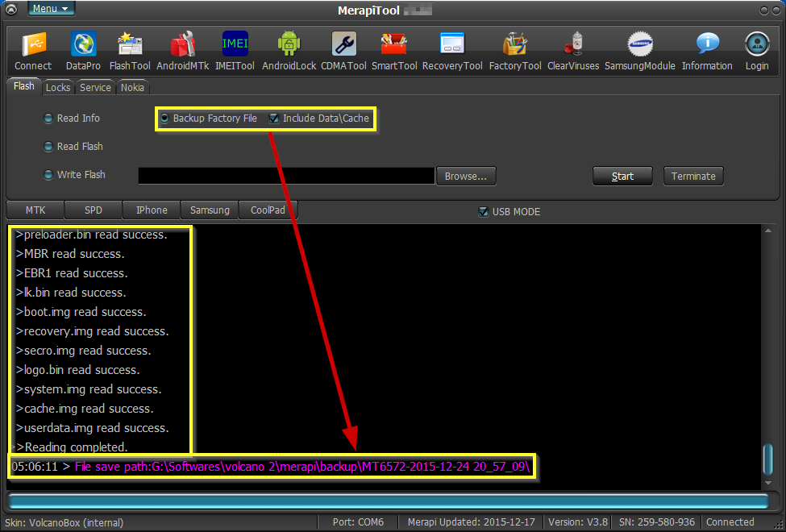The height and width of the screenshot is (532, 786).
Task: Select the SPD platform tab
Action: coord(94,210)
